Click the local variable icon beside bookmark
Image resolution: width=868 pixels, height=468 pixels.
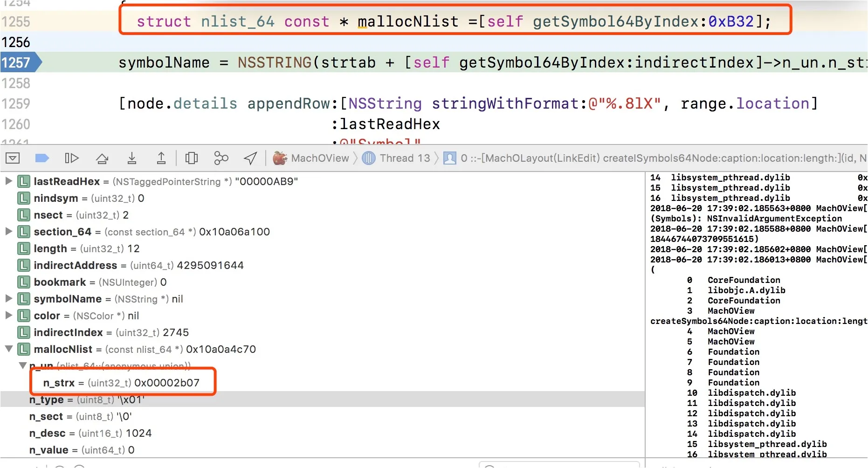(x=24, y=282)
